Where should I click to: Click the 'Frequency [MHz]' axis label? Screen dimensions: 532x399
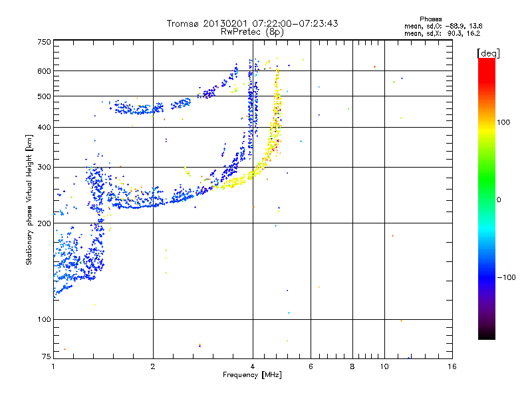click(x=252, y=375)
